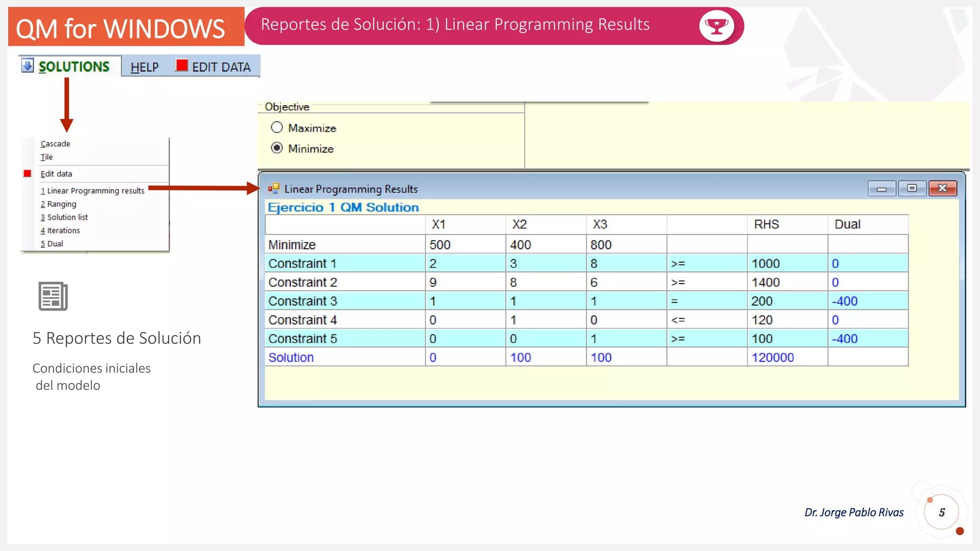The height and width of the screenshot is (551, 980).
Task: Close the Linear Programming Results window
Action: (x=942, y=188)
